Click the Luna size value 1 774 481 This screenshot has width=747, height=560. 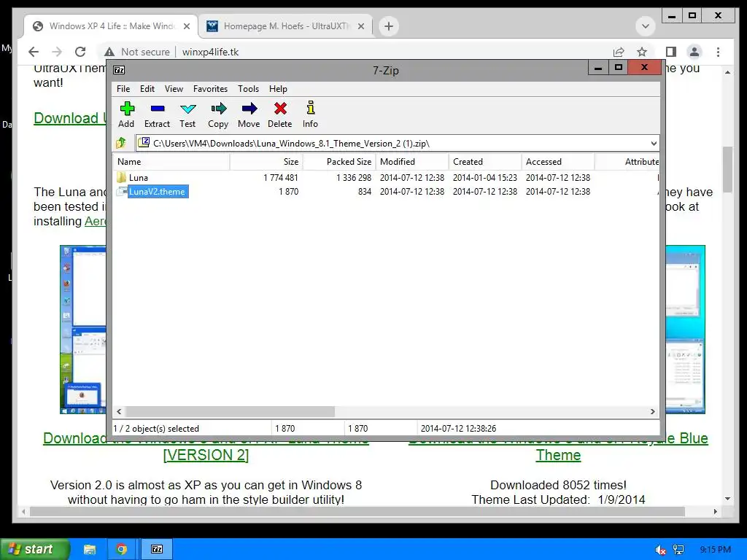point(281,178)
